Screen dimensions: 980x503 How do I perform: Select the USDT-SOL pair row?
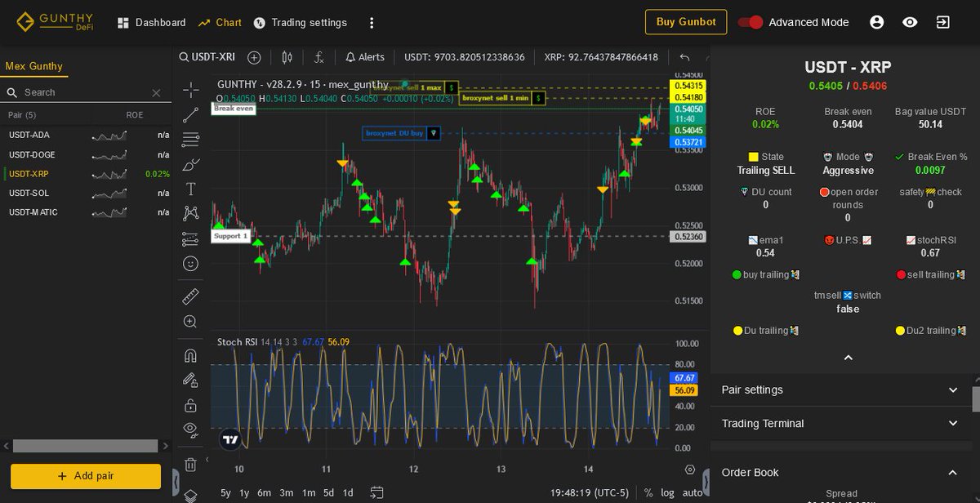[87, 193]
